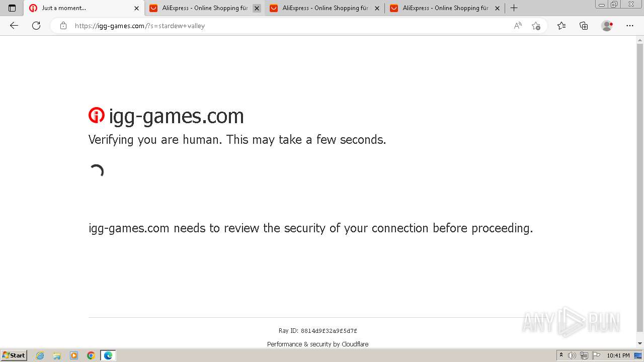
Task: Select the Ray ID text
Action: (x=317, y=331)
